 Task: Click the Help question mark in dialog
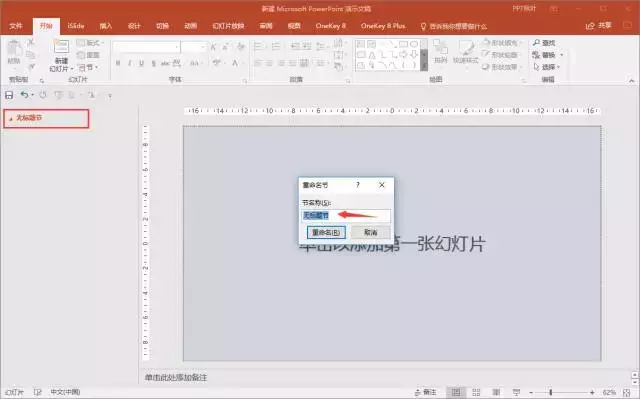click(358, 185)
